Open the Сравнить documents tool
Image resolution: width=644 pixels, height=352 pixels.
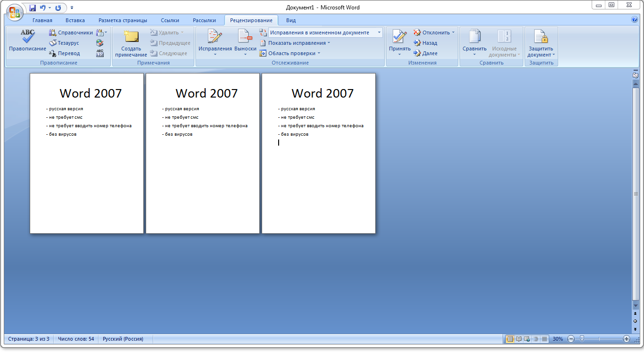(474, 42)
